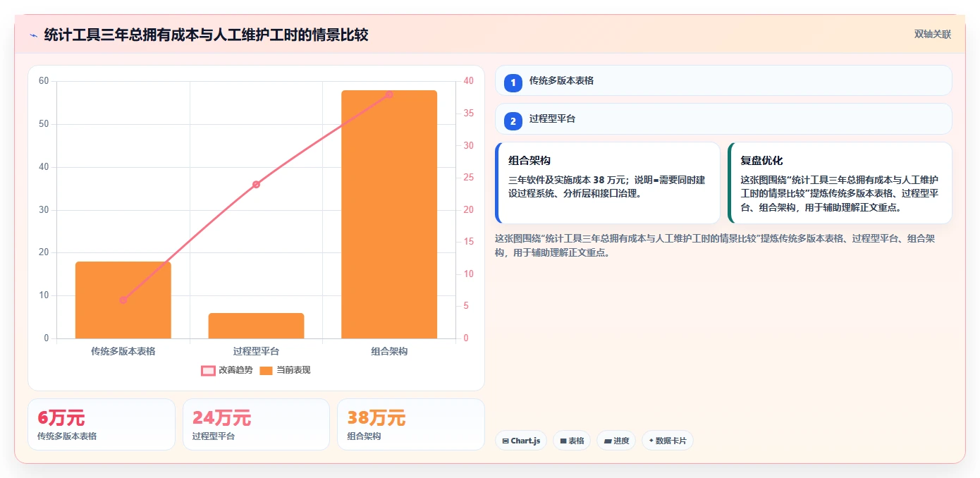This screenshot has width=980, height=478.
Task: Click the 组合架构 detail card
Action: 608,183
